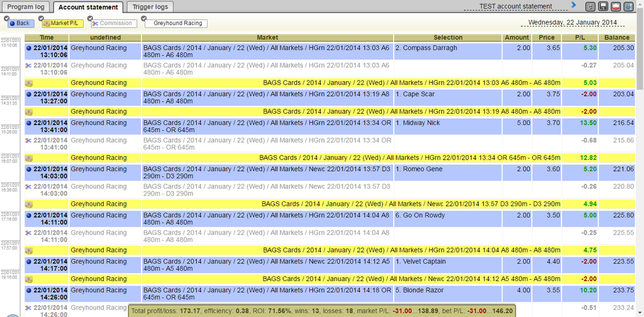Open the Wednesday, 22 January 2014 date picker
The height and width of the screenshot is (317, 644).
[572, 22]
